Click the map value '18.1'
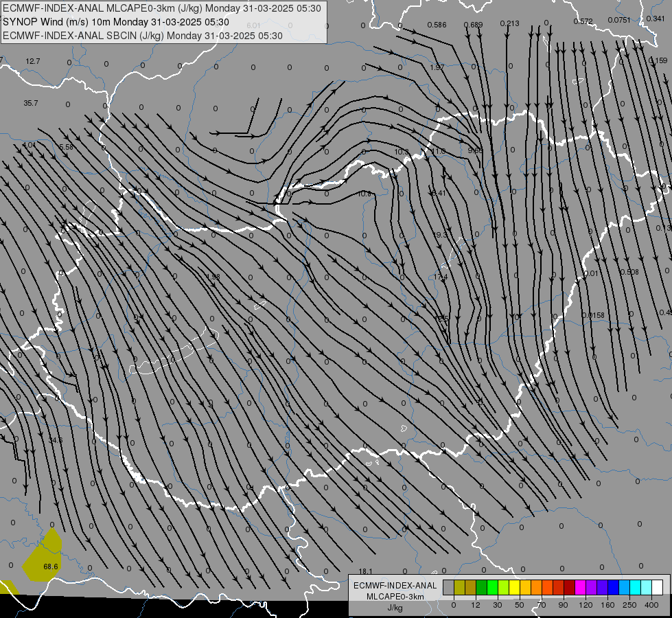Image resolution: width=672 pixels, height=618 pixels. (x=366, y=571)
